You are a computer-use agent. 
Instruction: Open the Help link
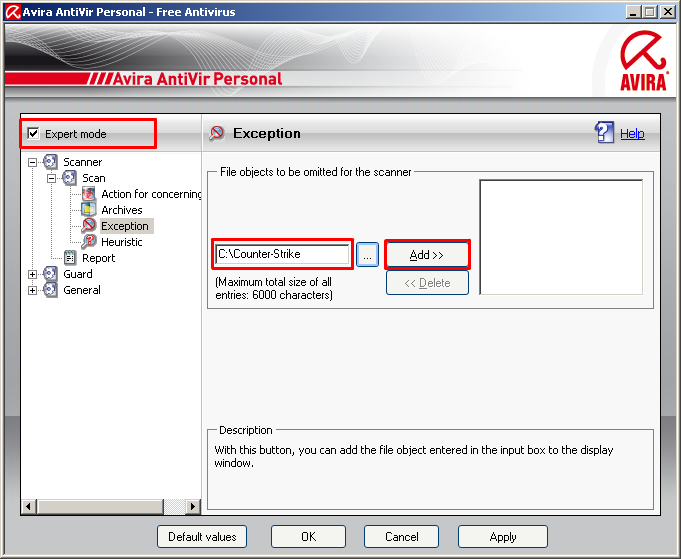pos(632,134)
